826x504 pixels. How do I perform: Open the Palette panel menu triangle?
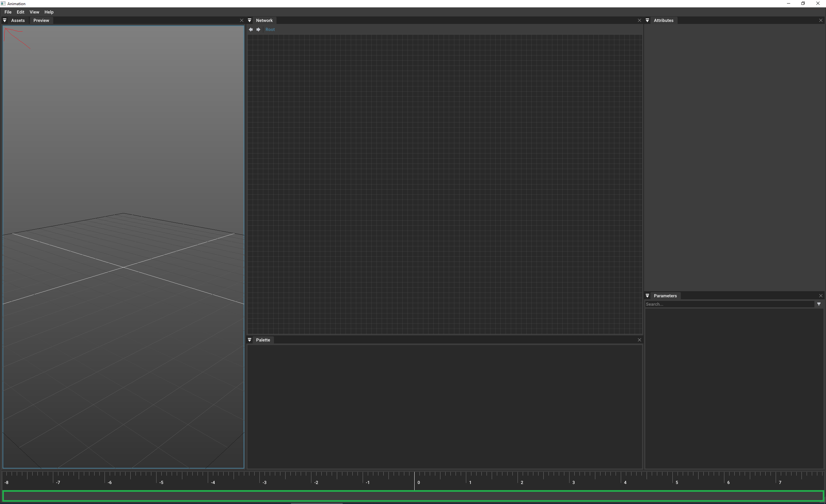pyautogui.click(x=250, y=340)
